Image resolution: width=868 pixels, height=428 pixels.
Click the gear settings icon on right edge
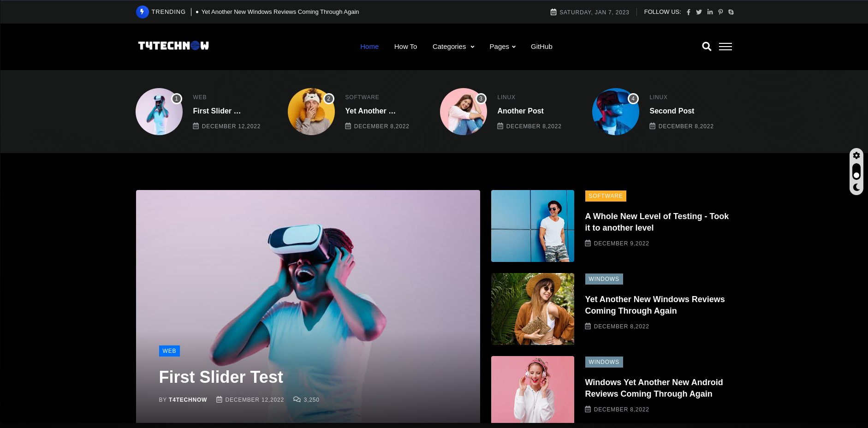point(856,155)
